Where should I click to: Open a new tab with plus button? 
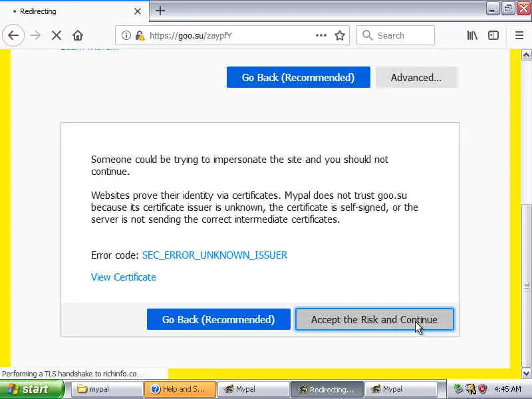160,11
